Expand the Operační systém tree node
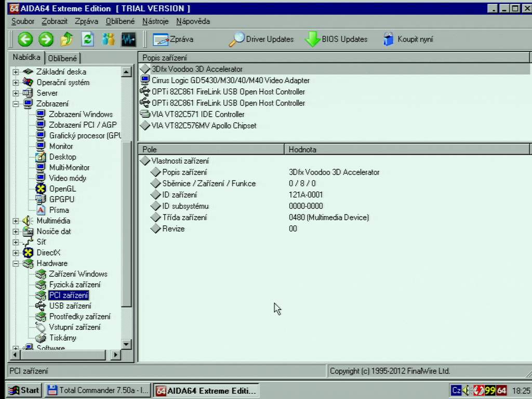 (16, 83)
